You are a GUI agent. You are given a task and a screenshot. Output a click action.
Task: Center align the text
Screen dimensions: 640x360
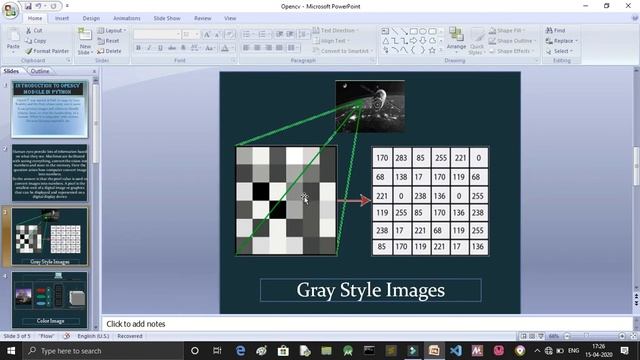pyautogui.click(x=257, y=48)
